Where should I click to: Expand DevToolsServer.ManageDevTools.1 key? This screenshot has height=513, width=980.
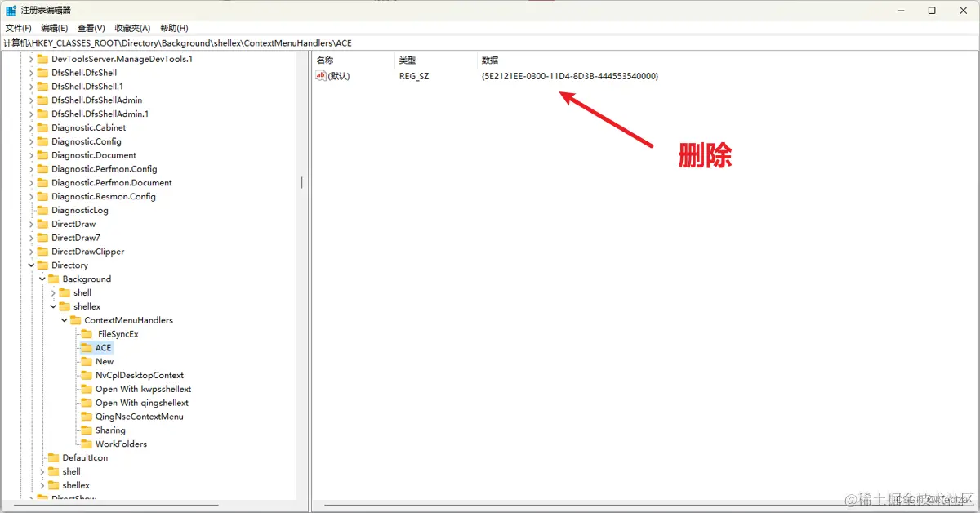click(x=32, y=59)
